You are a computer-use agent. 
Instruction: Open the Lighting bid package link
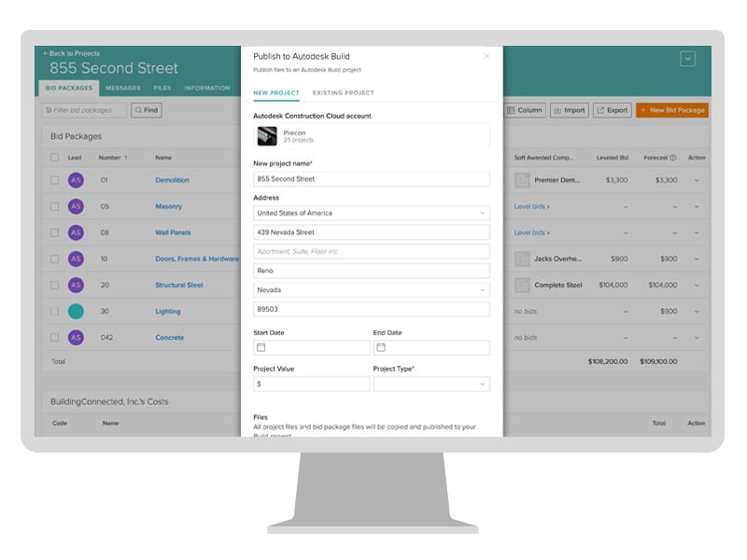point(168,311)
